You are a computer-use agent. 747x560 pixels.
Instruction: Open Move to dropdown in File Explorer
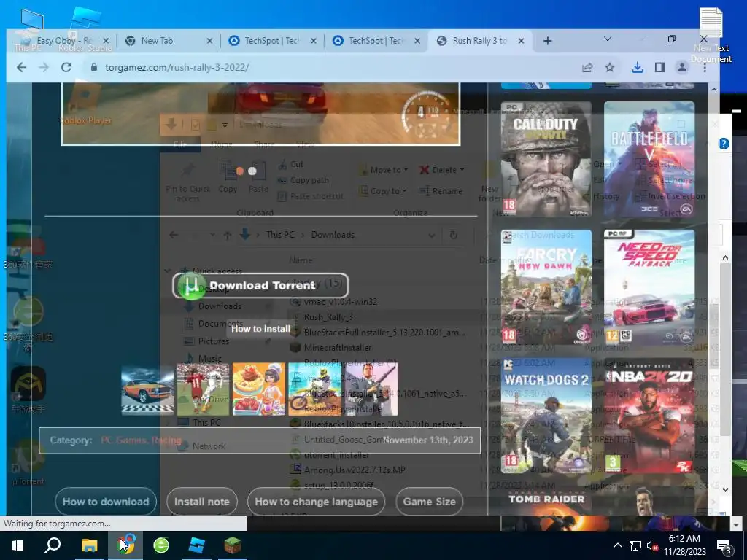(x=384, y=170)
